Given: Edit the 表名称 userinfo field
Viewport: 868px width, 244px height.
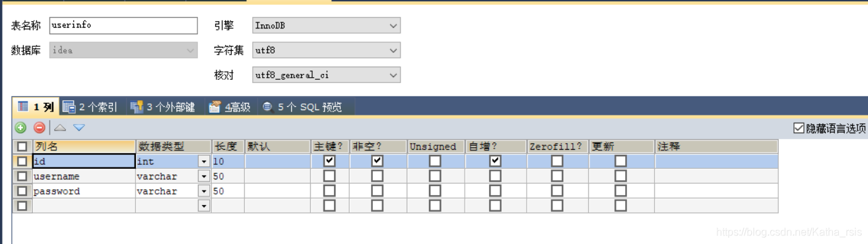Looking at the screenshot, I should 123,26.
